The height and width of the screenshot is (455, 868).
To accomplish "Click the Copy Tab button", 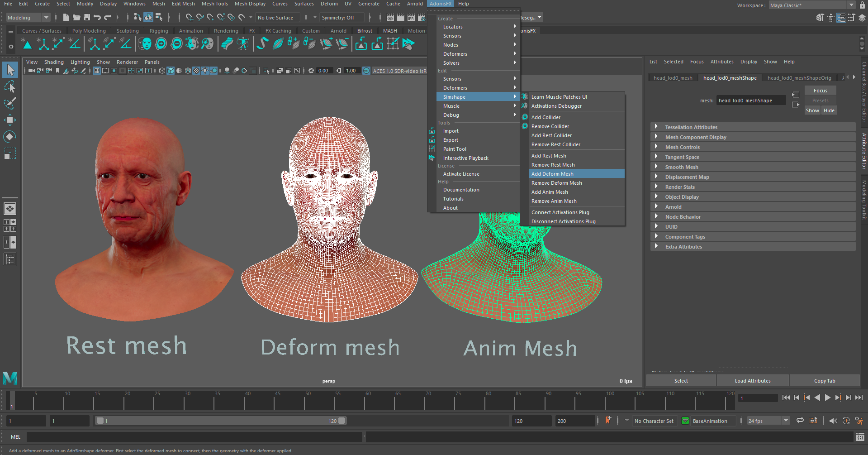I will pyautogui.click(x=825, y=381).
